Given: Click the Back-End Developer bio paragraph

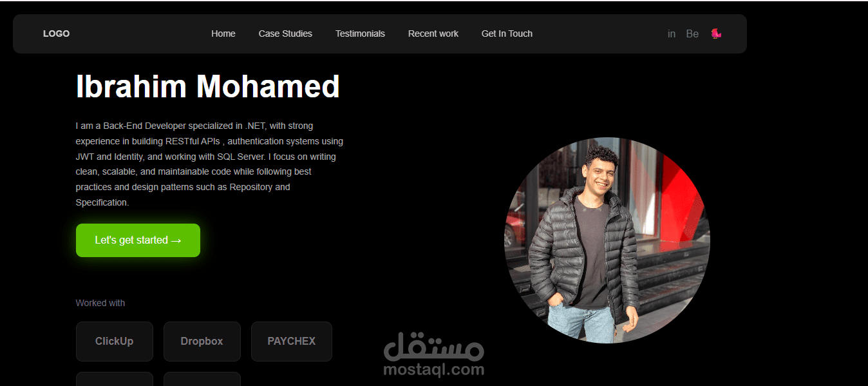Looking at the screenshot, I should point(209,164).
